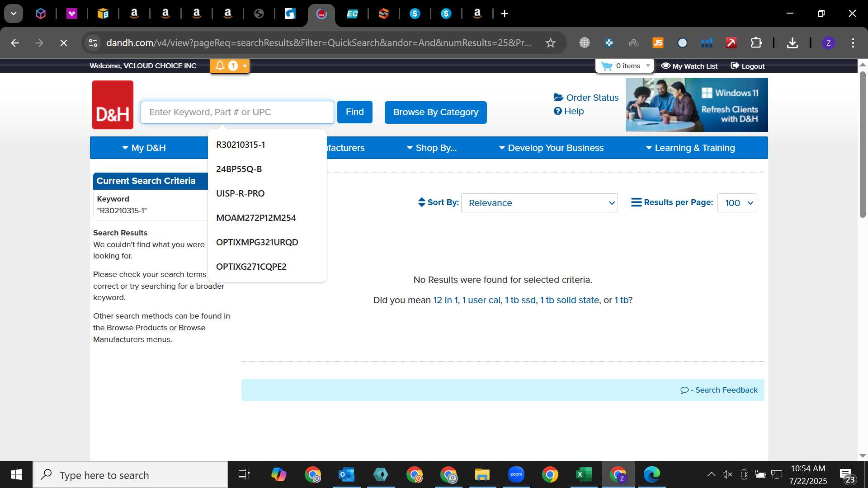Click '1 tb solid state' suggestion link
The image size is (868, 488).
pos(569,300)
